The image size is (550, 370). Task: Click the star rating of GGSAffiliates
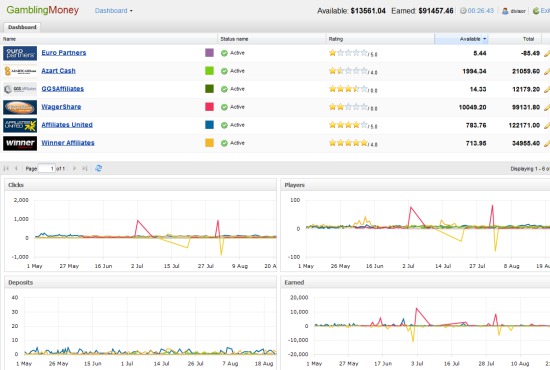coord(348,89)
